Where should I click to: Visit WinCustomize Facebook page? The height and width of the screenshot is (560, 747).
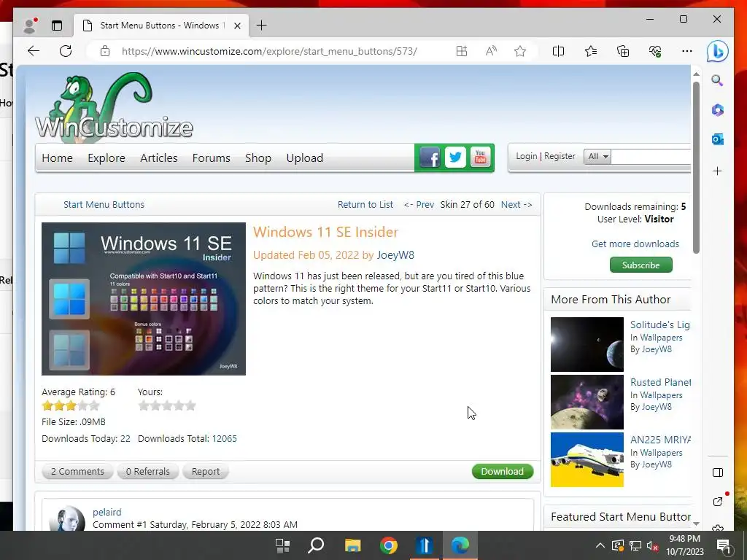[430, 157]
